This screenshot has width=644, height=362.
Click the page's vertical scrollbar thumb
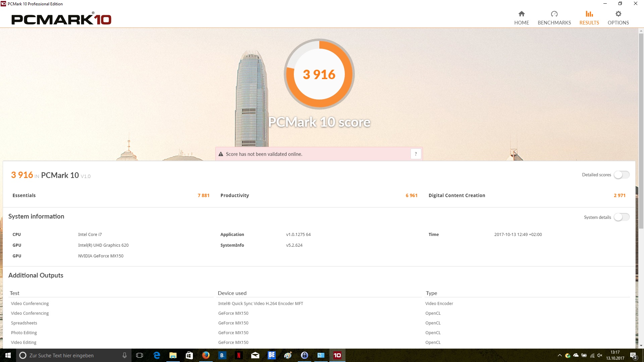click(x=641, y=131)
